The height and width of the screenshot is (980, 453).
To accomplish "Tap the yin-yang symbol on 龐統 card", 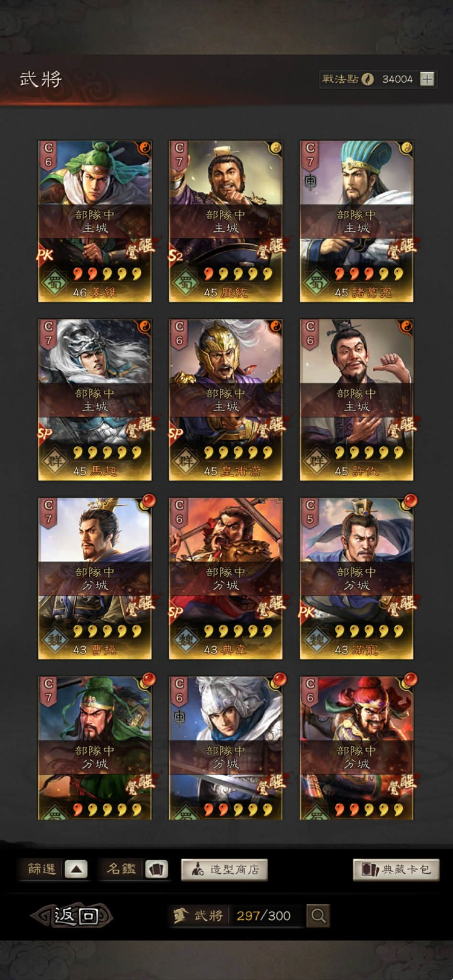I will click(x=275, y=147).
